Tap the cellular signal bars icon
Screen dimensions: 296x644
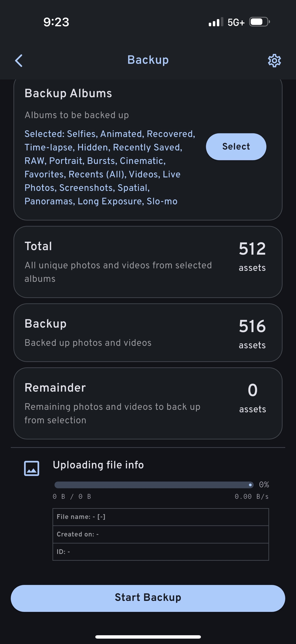tap(216, 22)
